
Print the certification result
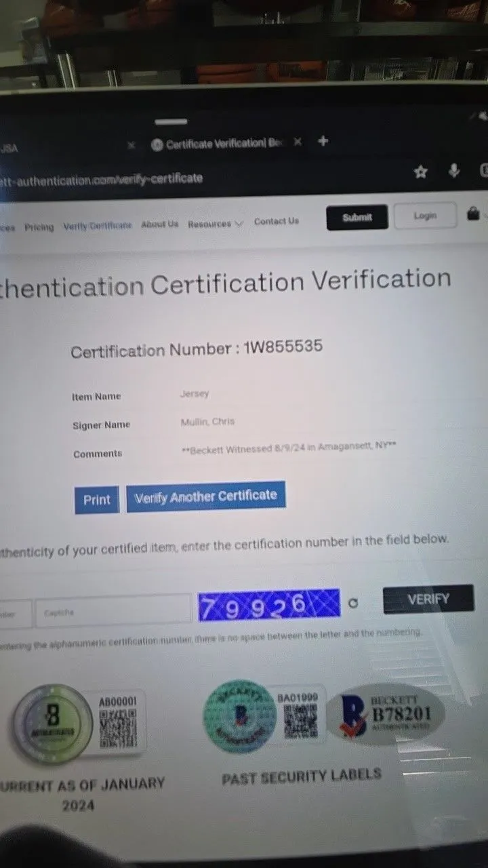pyautogui.click(x=97, y=500)
